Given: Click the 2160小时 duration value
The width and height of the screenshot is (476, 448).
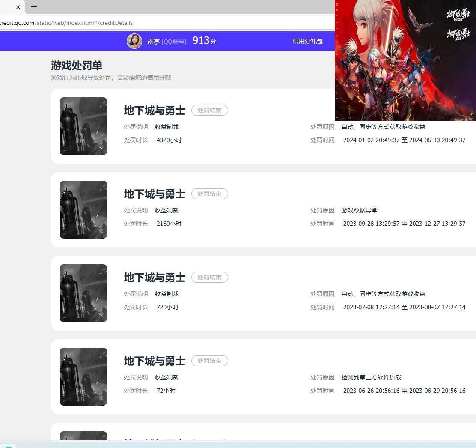Looking at the screenshot, I should click(169, 224).
